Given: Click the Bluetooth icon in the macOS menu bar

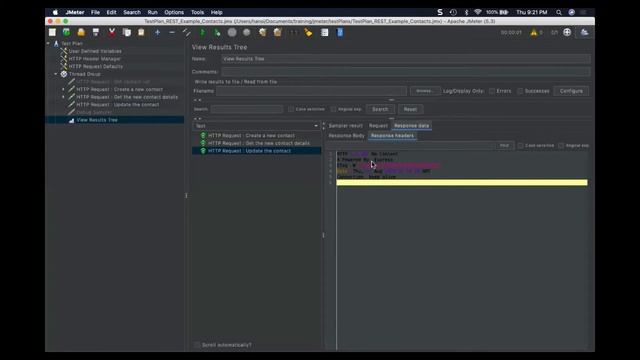Looking at the screenshot, I should [x=466, y=12].
